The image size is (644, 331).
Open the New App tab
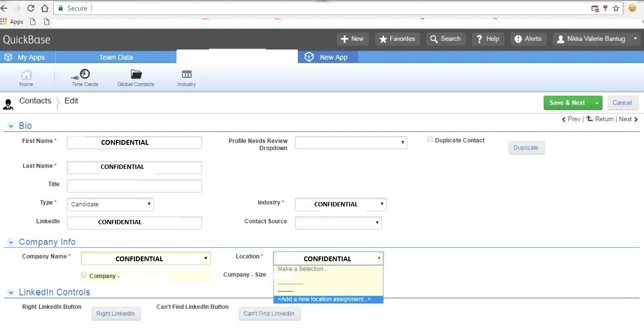click(328, 57)
